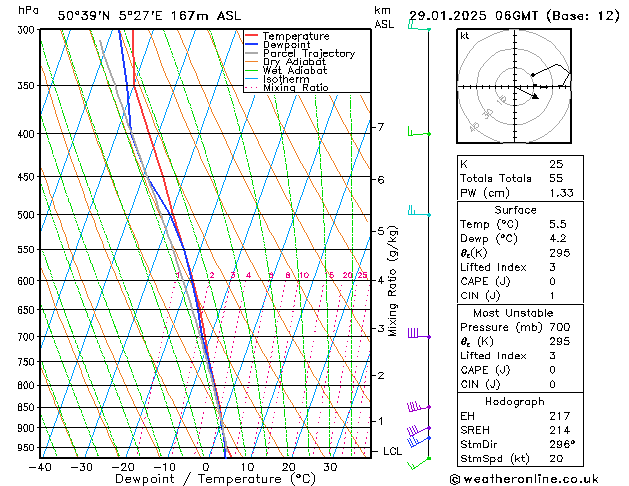This screenshot has width=629, height=486.
Task: Click the red Temperature legend line
Action: (x=252, y=36)
